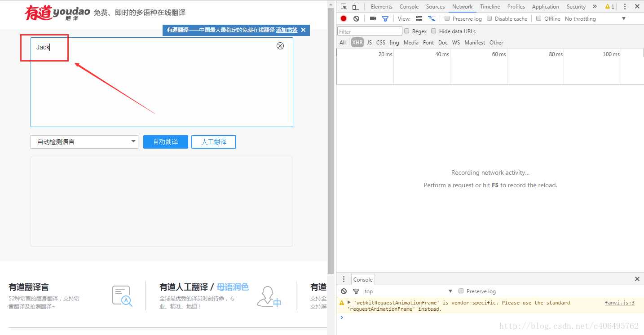The height and width of the screenshot is (335, 644).
Task: Select the Network tab
Action: coord(462,6)
